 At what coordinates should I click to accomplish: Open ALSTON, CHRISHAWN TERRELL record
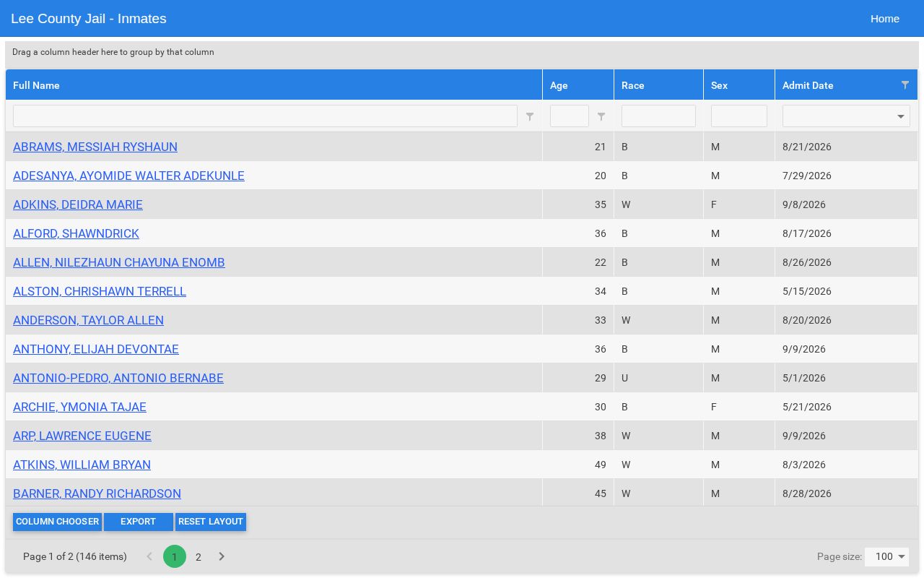[x=100, y=291]
